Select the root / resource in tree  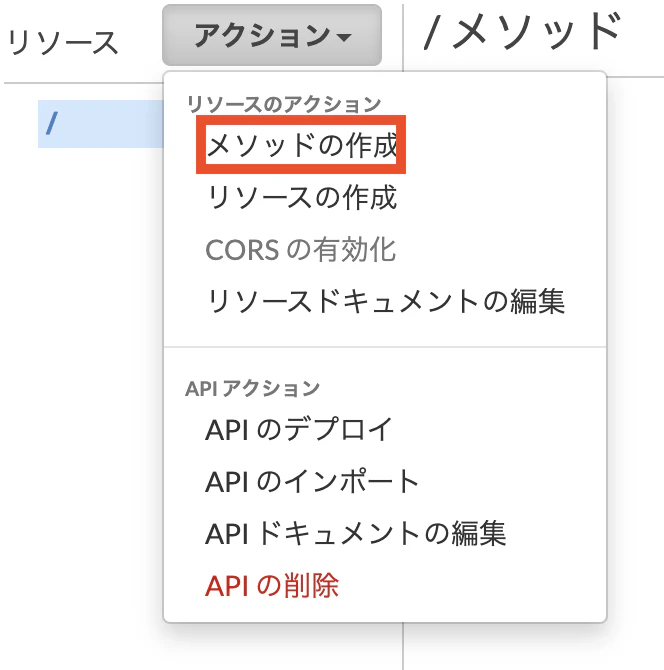click(101, 124)
